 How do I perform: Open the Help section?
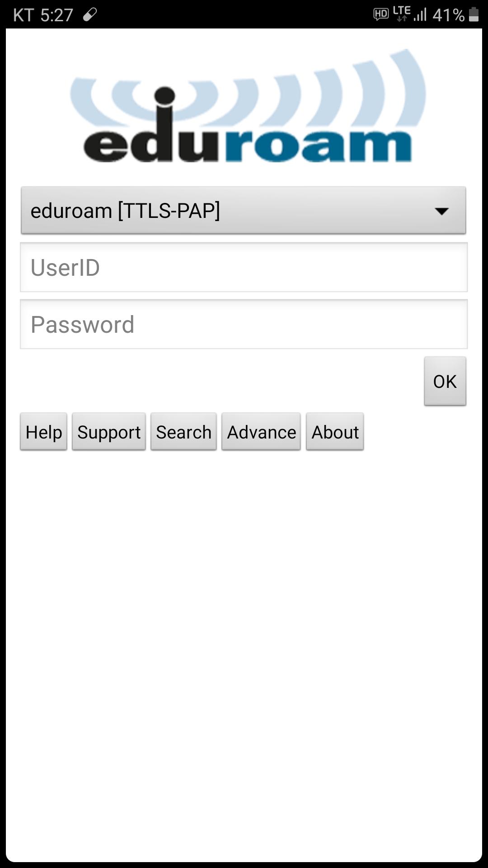[x=44, y=432]
